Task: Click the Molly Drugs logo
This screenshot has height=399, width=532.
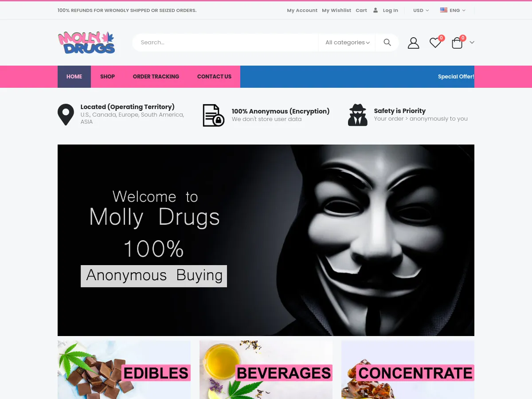Action: click(x=87, y=42)
